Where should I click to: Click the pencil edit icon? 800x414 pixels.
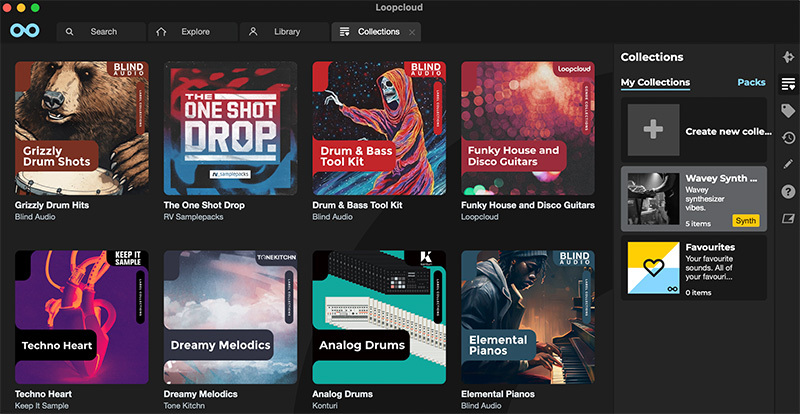[788, 165]
